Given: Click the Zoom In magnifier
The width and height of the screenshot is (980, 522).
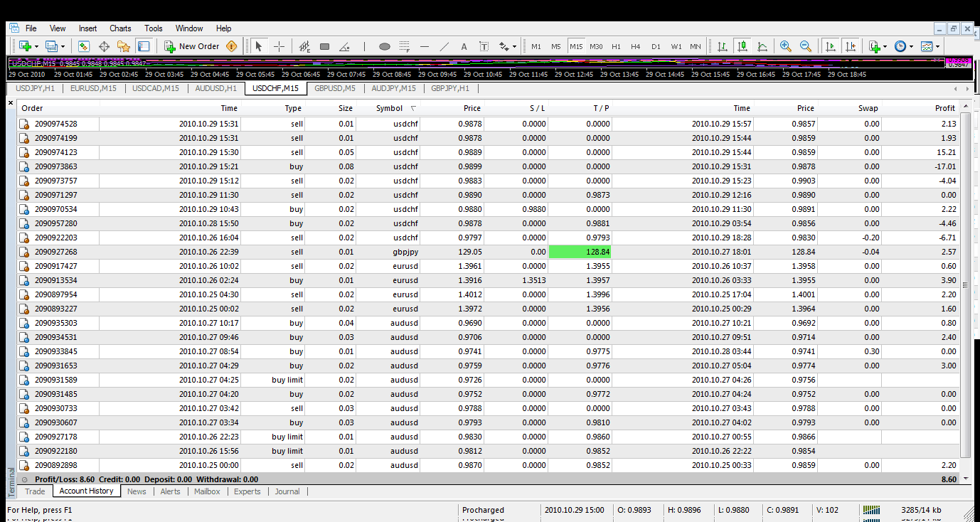Looking at the screenshot, I should point(785,46).
